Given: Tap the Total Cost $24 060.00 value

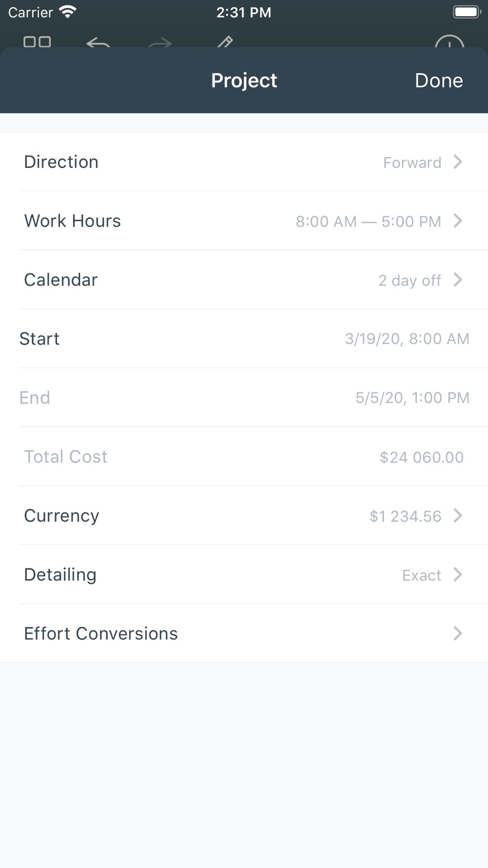Looking at the screenshot, I should tap(421, 457).
